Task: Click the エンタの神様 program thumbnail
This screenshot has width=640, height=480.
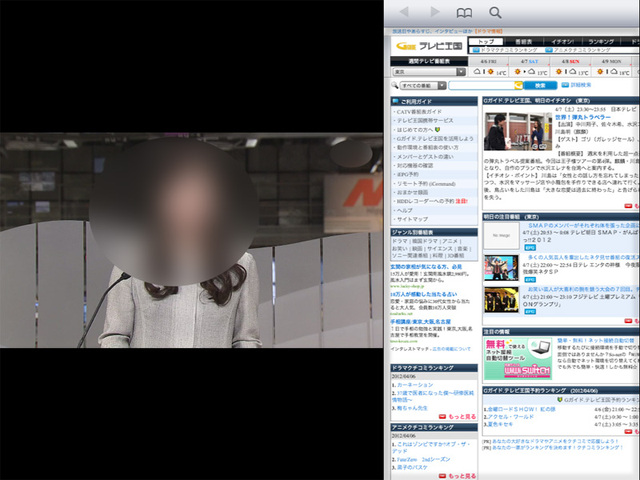Action: [501, 268]
